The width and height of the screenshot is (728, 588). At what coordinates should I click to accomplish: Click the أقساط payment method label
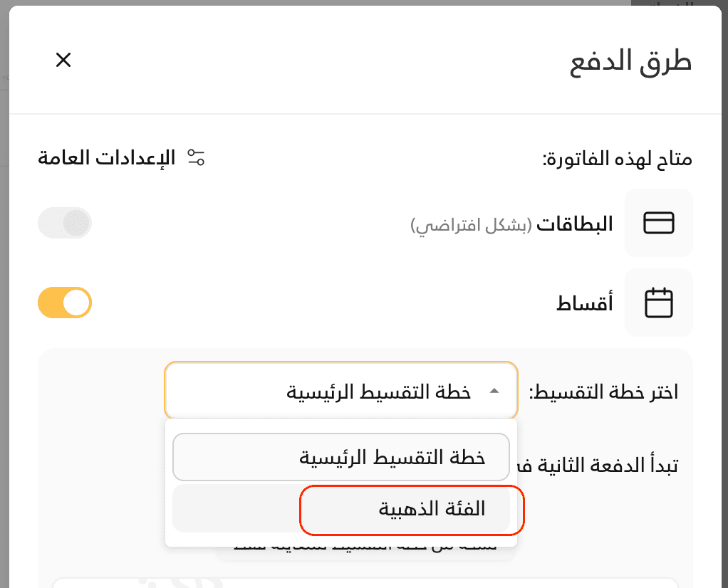[585, 303]
